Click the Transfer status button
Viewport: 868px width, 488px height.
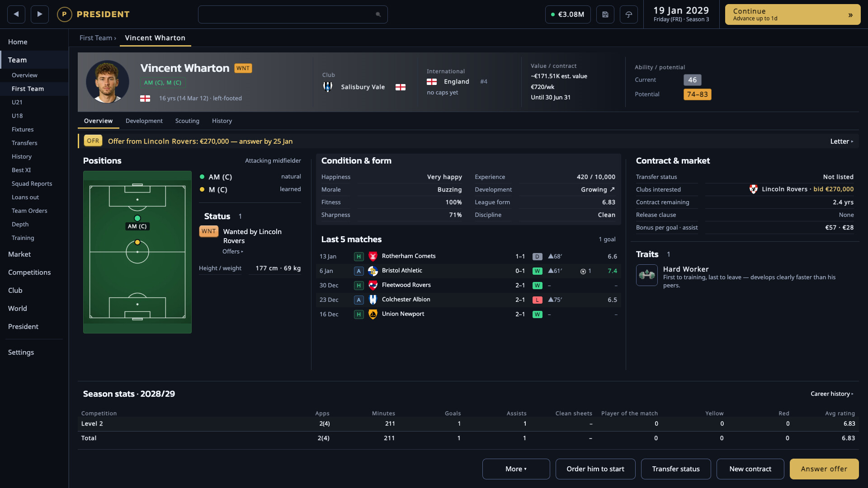(x=676, y=469)
